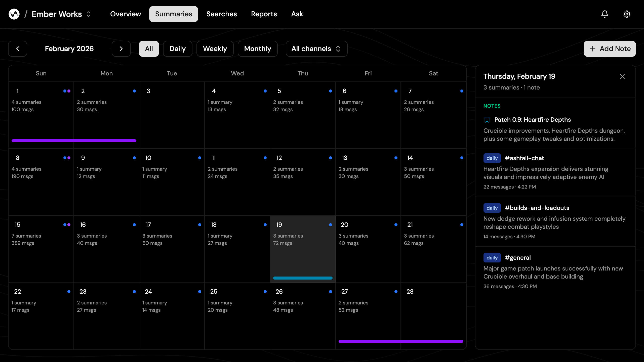644x362 pixels.
Task: Go to next month arrow
Action: tap(121, 49)
